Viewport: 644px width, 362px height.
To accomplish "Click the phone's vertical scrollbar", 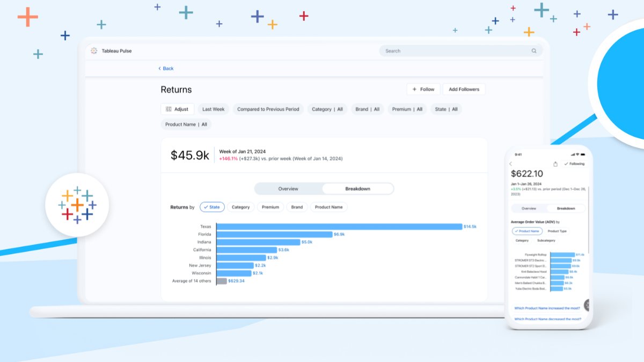I will [589, 219].
